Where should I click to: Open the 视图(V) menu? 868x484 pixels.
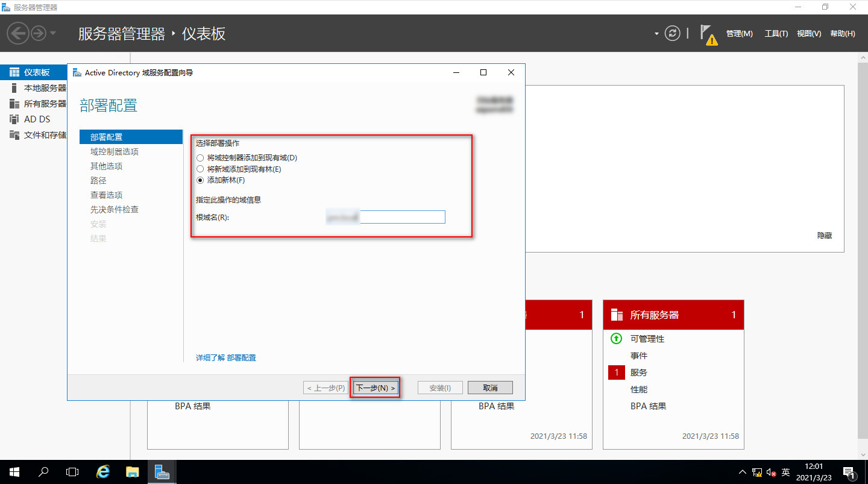[x=809, y=34]
